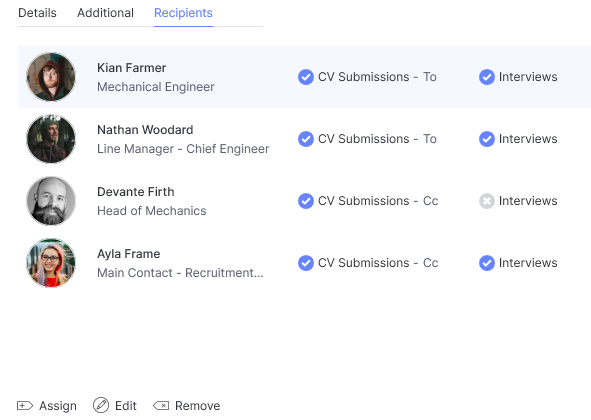Click Devante Firth's avatar photo
Image resolution: width=591 pixels, height=420 pixels.
[x=51, y=201]
